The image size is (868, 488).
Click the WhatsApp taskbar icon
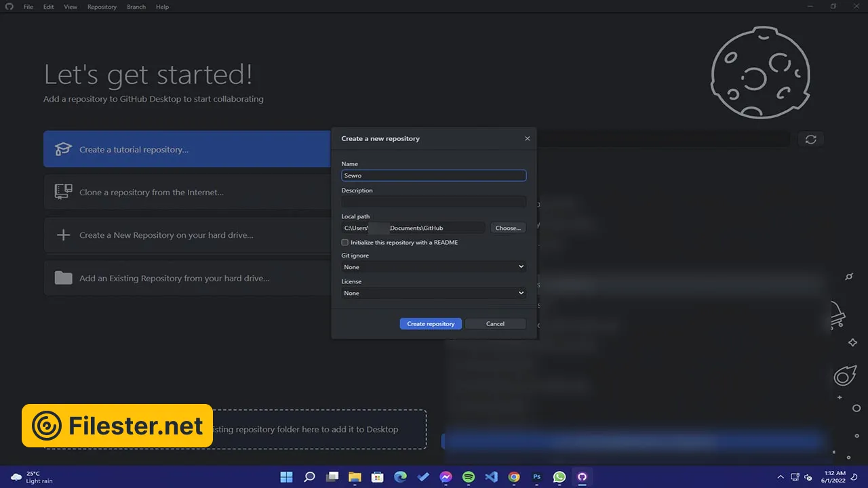tap(559, 476)
